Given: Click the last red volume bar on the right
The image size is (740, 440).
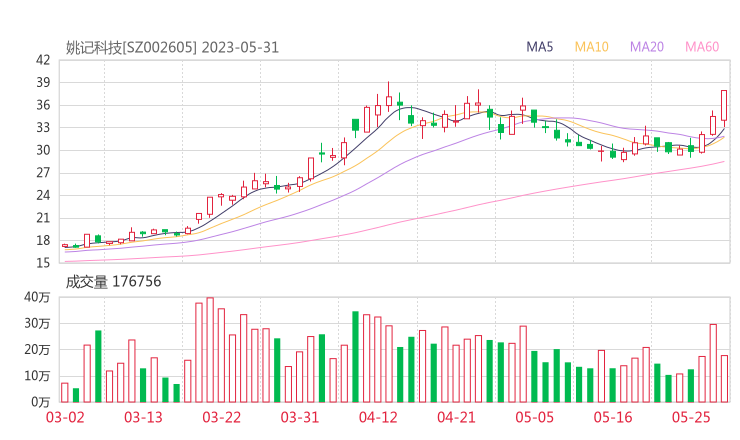Looking at the screenshot, I should pyautogui.click(x=724, y=379).
